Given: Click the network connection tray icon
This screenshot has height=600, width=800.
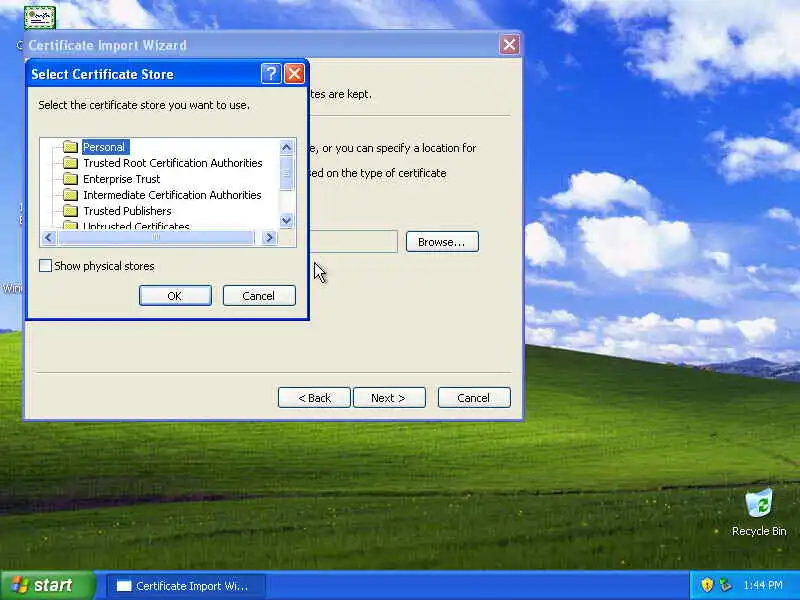Looking at the screenshot, I should click(x=725, y=585).
